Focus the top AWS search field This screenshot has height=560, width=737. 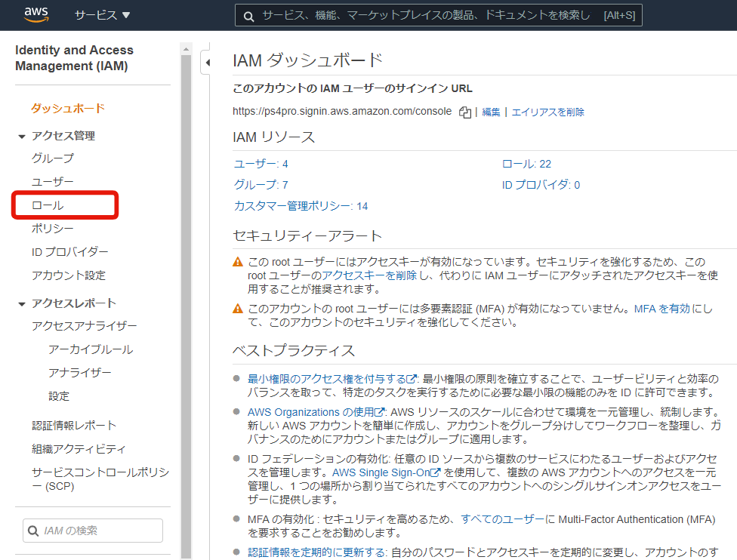pyautogui.click(x=438, y=16)
